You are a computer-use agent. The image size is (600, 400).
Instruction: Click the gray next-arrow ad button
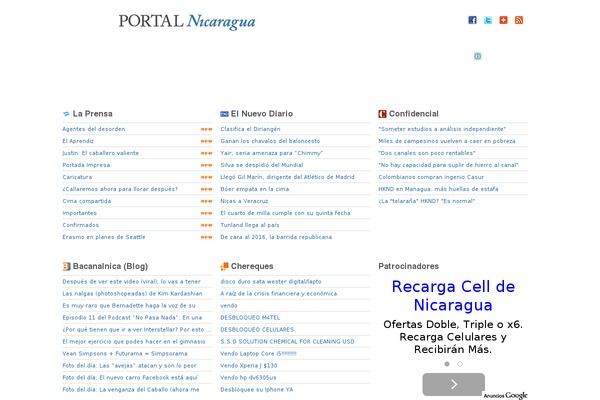coord(453,384)
